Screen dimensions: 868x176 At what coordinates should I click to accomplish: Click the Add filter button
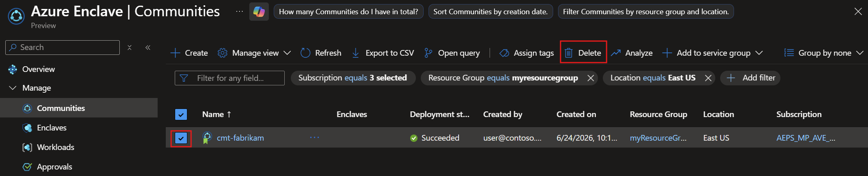coord(750,78)
